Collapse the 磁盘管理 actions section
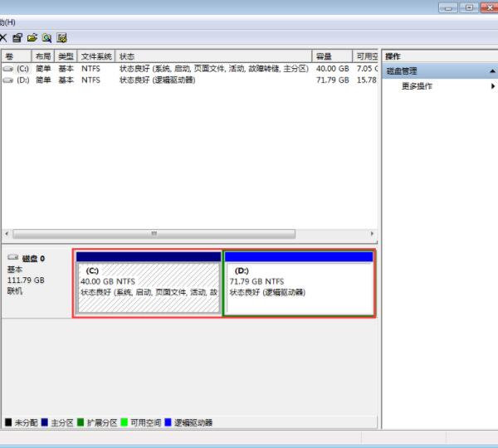Viewport: 498px width, 448px height. [492, 71]
